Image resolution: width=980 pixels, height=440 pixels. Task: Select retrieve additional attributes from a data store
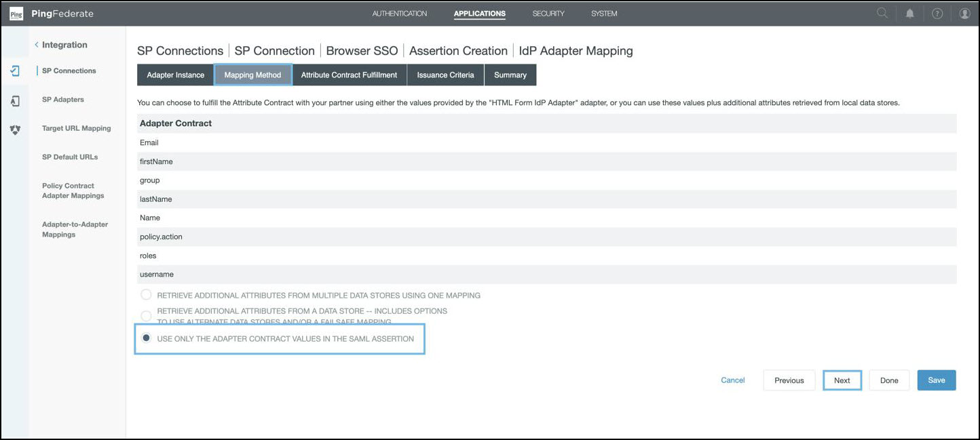click(x=146, y=315)
